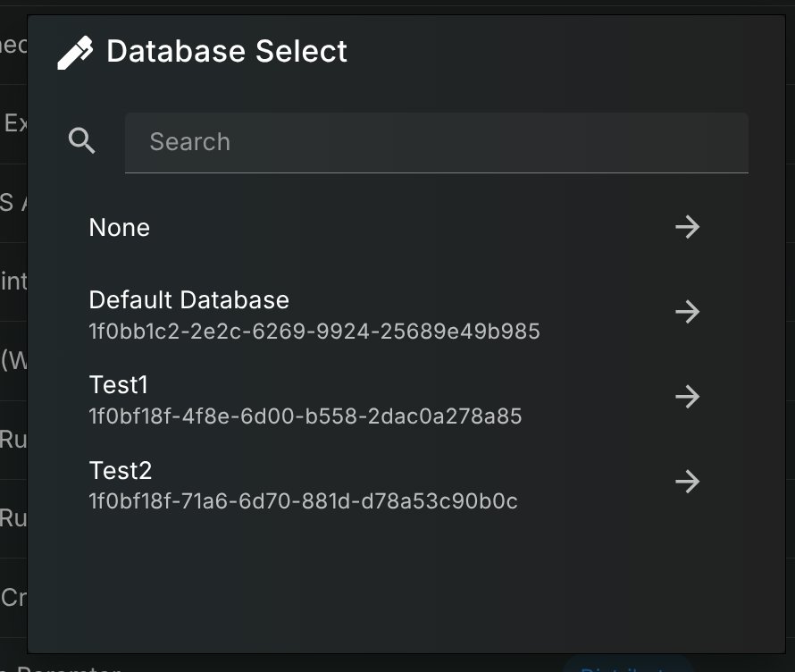Click the partially hidden "Parameter" row behind dialog

(x=63, y=667)
